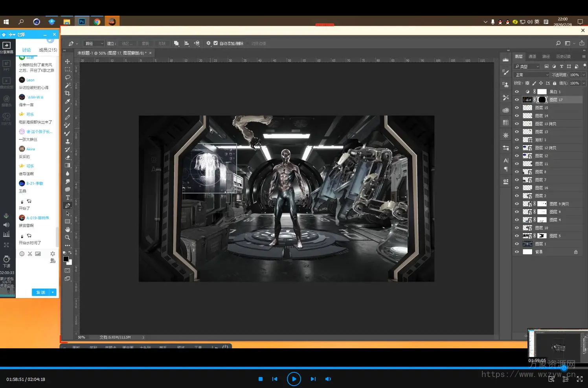Click the foreground black color swatch
588x388 pixels.
pyautogui.click(x=66, y=259)
